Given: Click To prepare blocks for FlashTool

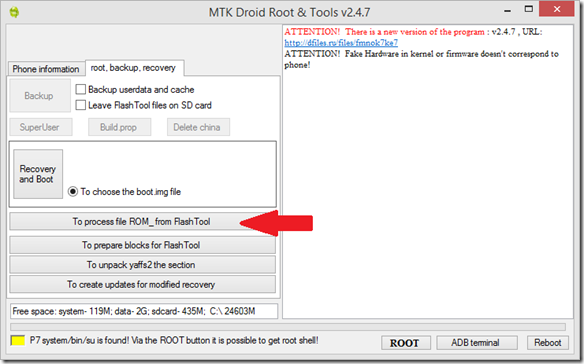Looking at the screenshot, I should (142, 245).
